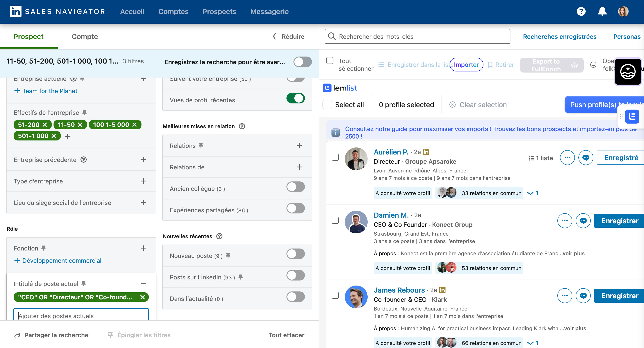Select Aurélien P.'s result checkbox
Image resolution: width=644 pixels, height=348 pixels.
coord(335,157)
